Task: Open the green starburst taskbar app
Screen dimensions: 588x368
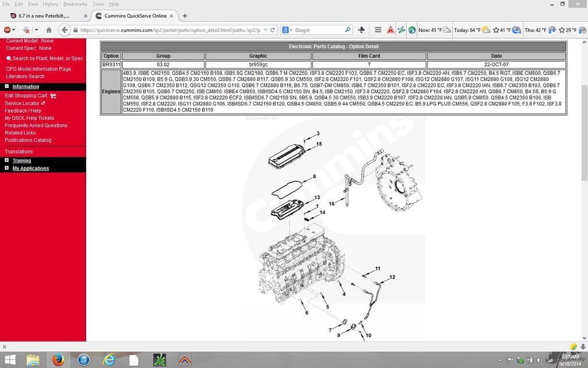Action: (x=160, y=360)
